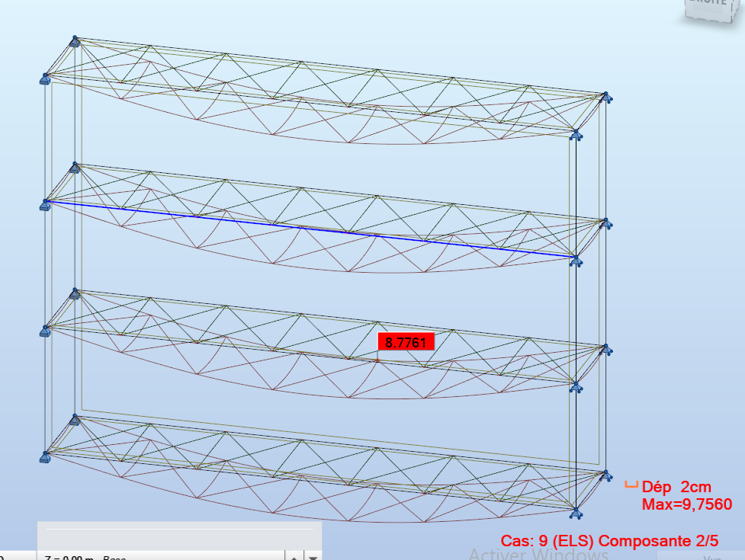This screenshot has height=560, width=745.
Task: Click the Dép 2cm scale indicator
Action: pos(676,487)
